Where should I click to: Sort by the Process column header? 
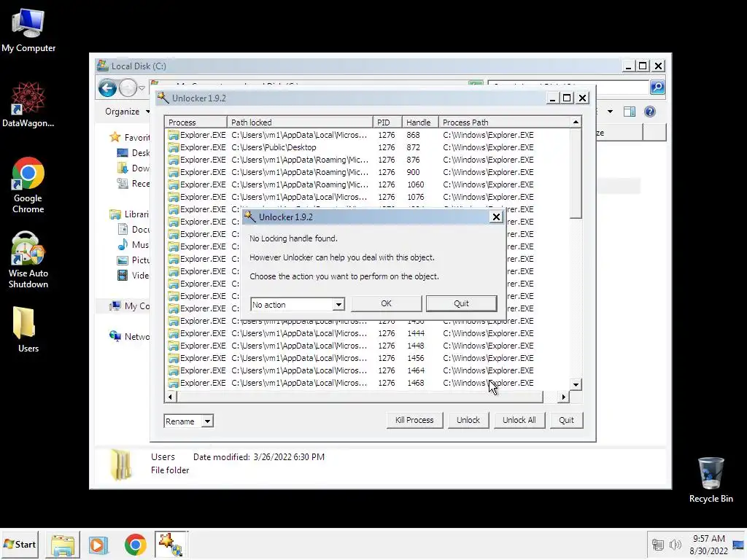point(196,122)
